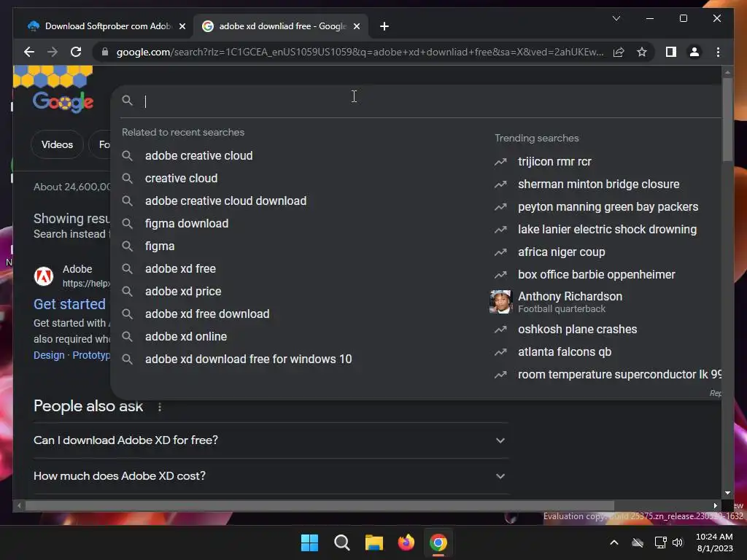
Task: Select suggestion adobe creative cloud
Action: (x=198, y=156)
